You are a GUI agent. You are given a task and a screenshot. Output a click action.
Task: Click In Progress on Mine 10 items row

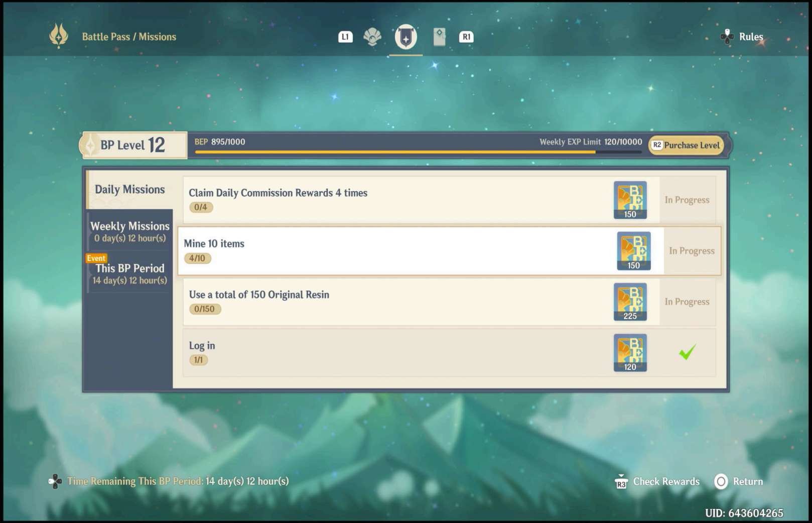tap(692, 251)
